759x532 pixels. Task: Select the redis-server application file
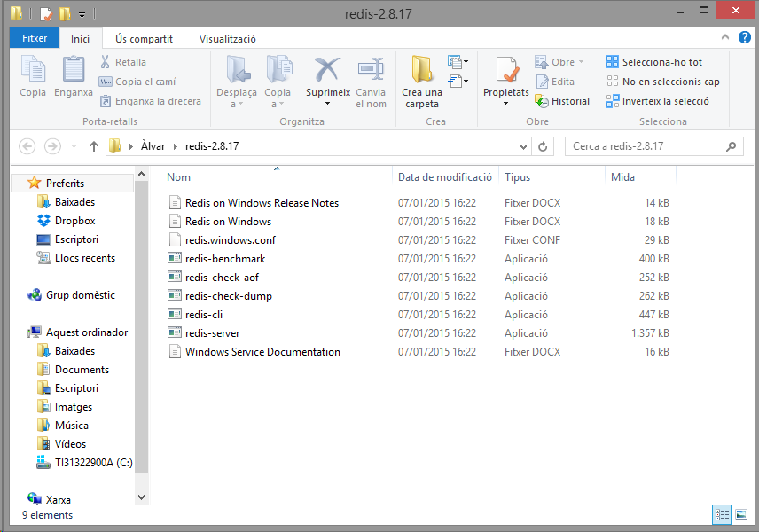click(212, 333)
